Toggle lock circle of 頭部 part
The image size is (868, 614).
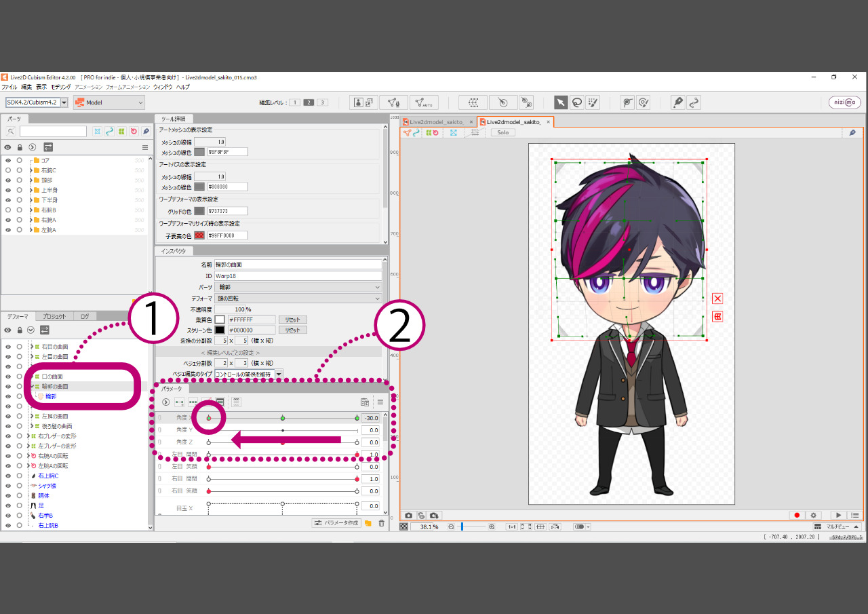(20, 180)
